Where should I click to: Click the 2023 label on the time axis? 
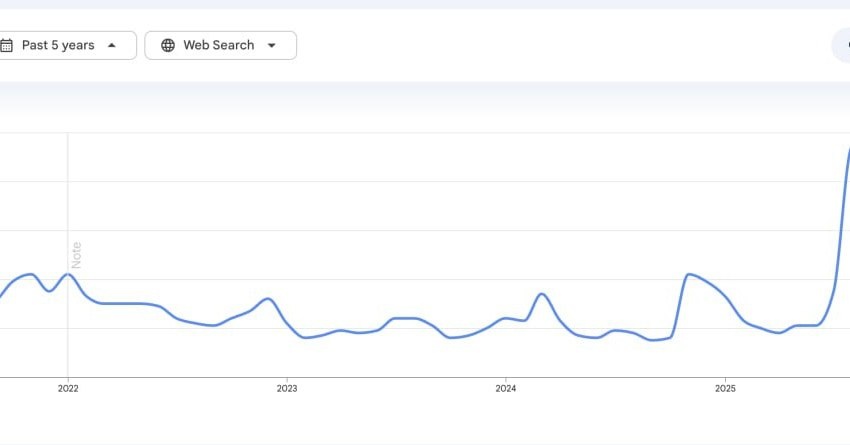coord(287,388)
